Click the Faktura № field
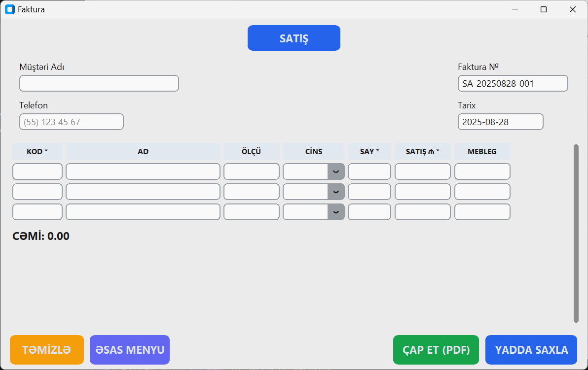Image resolution: width=588 pixels, height=370 pixels. [513, 83]
